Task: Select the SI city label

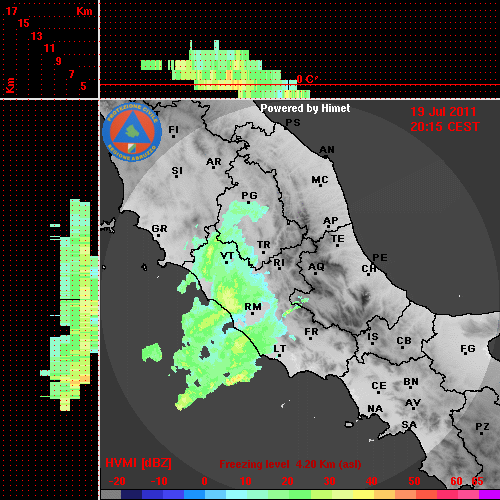Action: tap(177, 171)
